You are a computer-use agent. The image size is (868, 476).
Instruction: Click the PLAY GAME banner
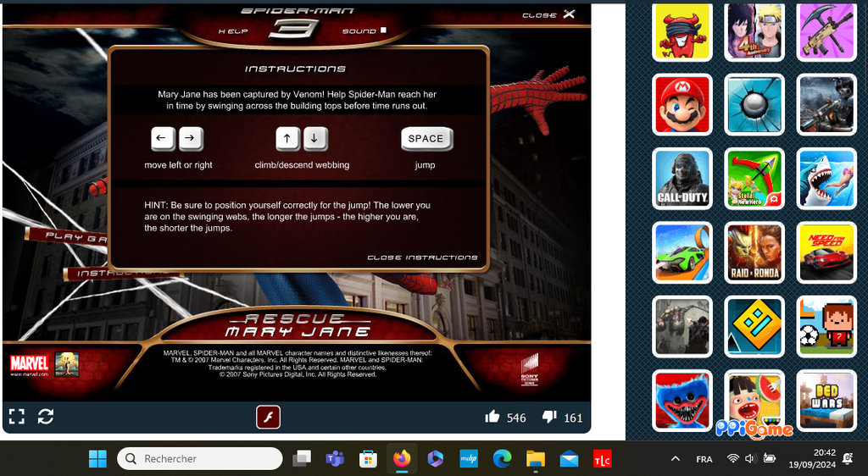(68, 237)
